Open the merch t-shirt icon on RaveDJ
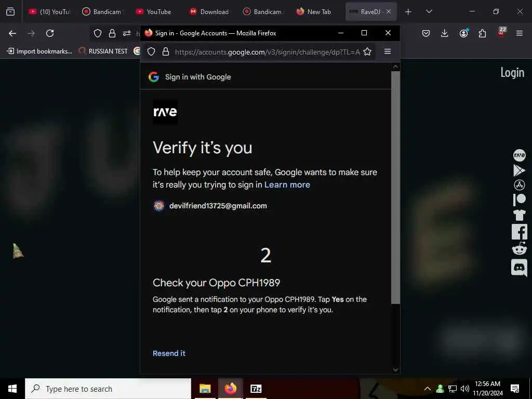This screenshot has width=532, height=399. (x=519, y=215)
